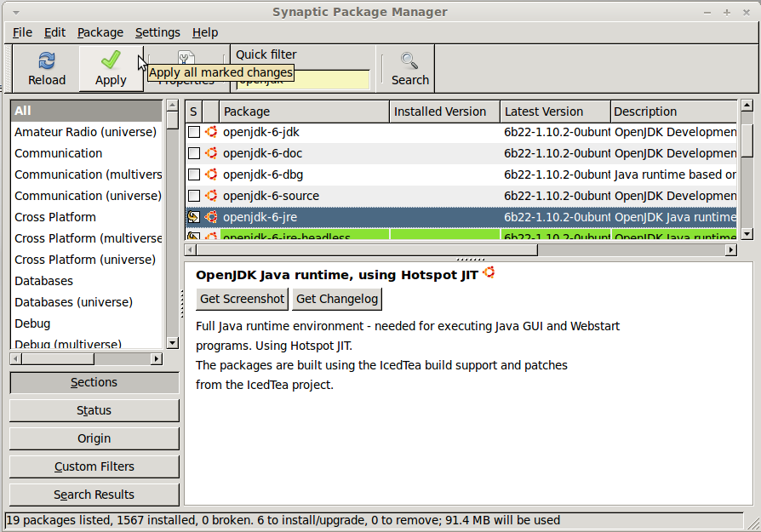
Task: Click the package list scroll-up arrow
Action: (747, 105)
